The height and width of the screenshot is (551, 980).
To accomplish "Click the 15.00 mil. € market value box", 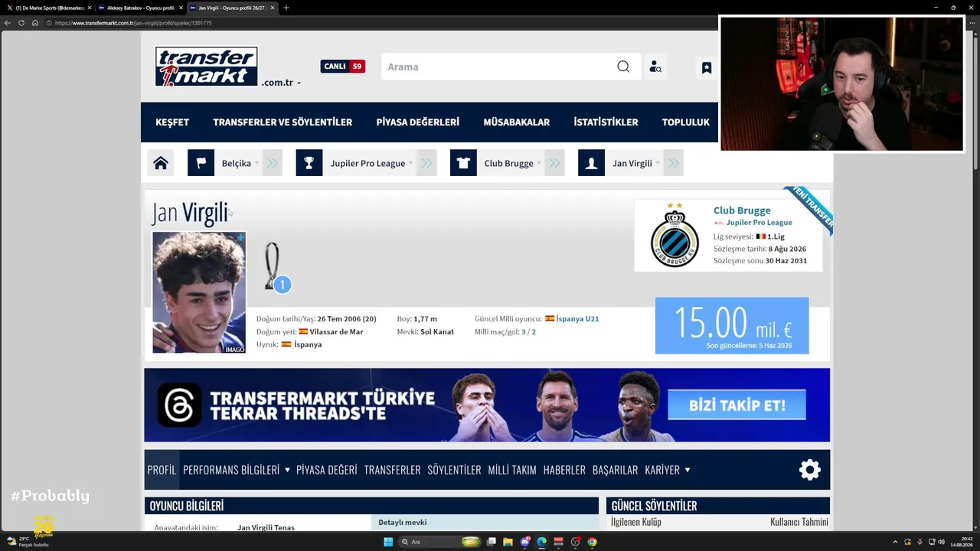I will click(x=732, y=326).
